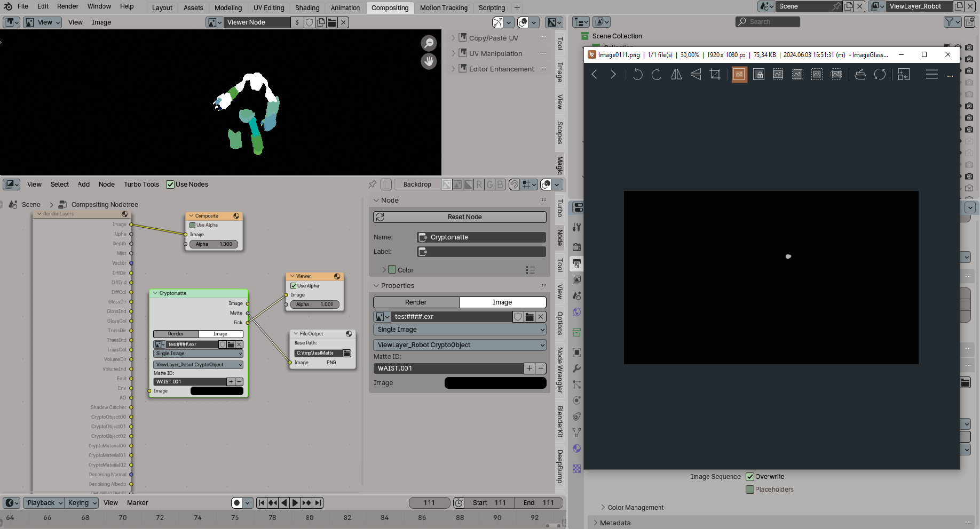Click the refresh image icon in ImageGlass
The height and width of the screenshot is (529, 980).
(880, 75)
